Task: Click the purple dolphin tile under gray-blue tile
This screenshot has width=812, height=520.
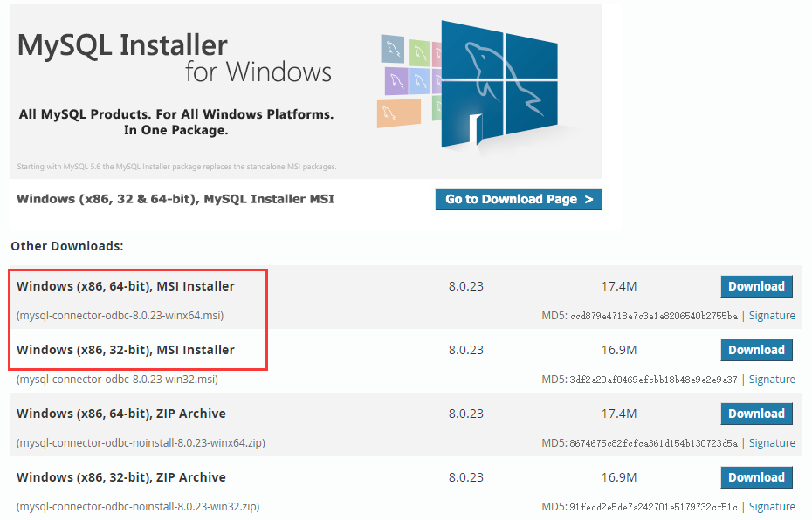Action: [x=397, y=81]
